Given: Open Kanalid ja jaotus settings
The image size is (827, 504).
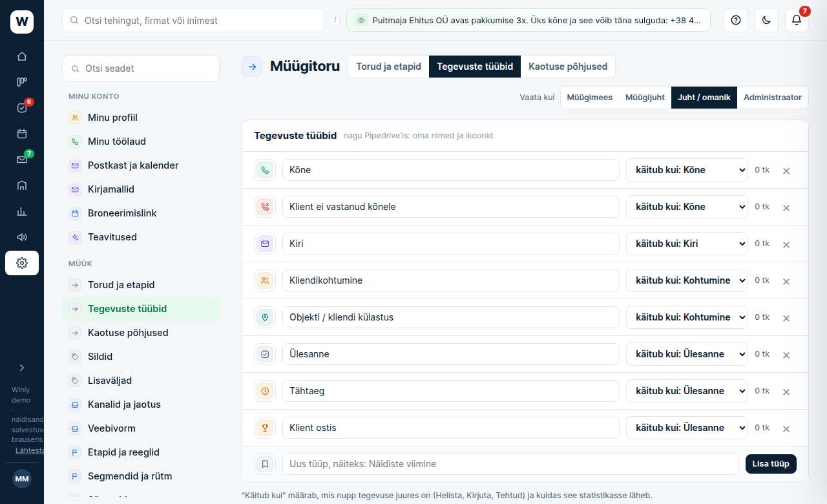Looking at the screenshot, I should (141, 404).
